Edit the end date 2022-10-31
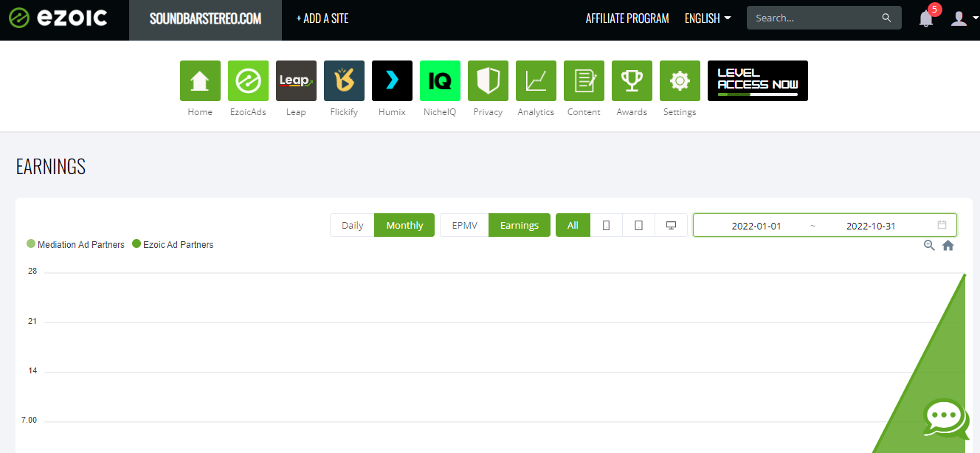This screenshot has width=980, height=453. coord(871,226)
